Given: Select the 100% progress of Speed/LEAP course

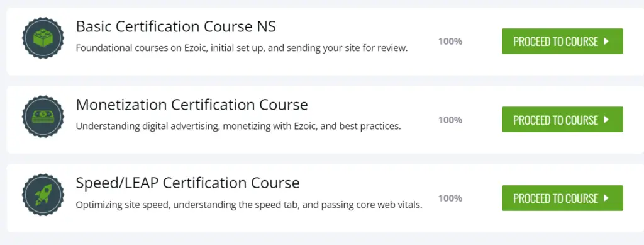Looking at the screenshot, I should tap(450, 198).
